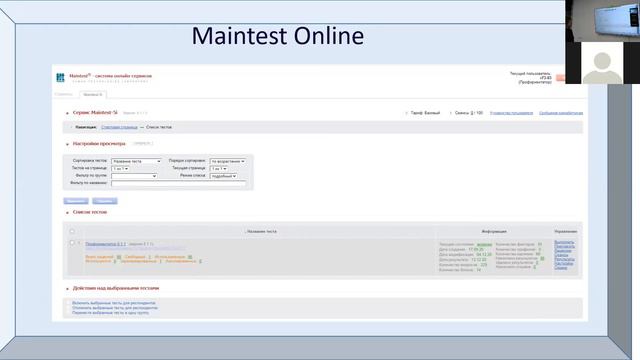The height and width of the screenshot is (360, 640).
Task: Open the 'Сообщение разработчикам' link
Action: tap(561, 113)
